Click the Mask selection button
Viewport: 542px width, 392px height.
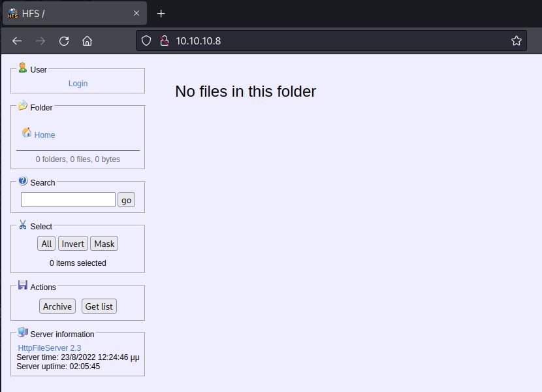pyautogui.click(x=104, y=244)
